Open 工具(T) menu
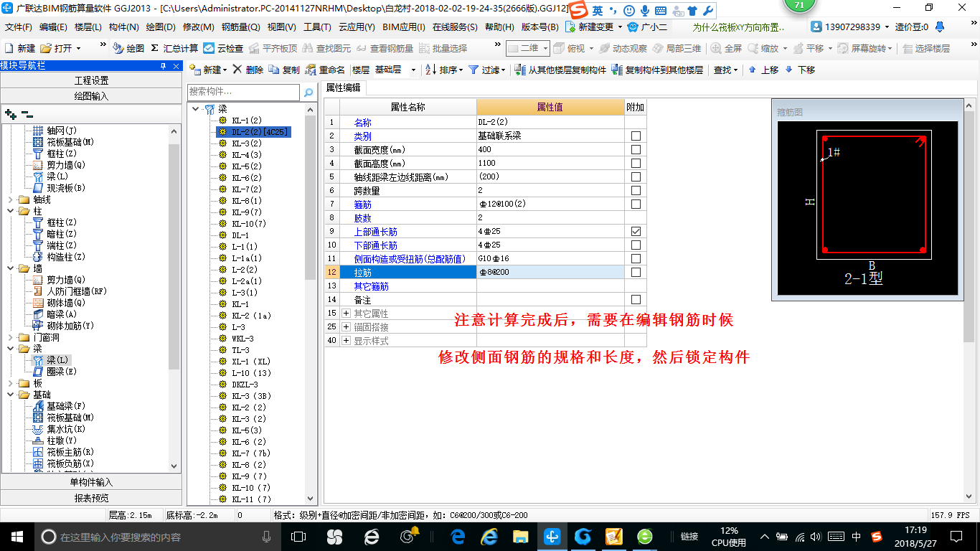The width and height of the screenshot is (980, 551). (316, 27)
